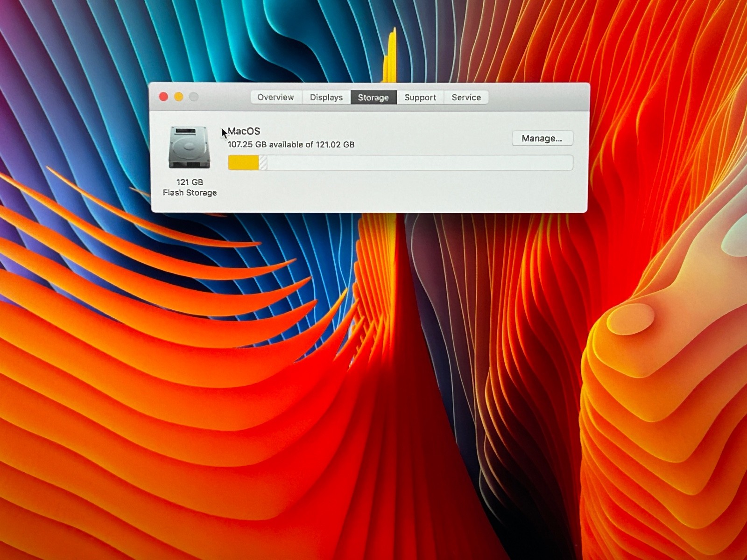
Task: Click the flash storage drive icon
Action: (x=189, y=147)
